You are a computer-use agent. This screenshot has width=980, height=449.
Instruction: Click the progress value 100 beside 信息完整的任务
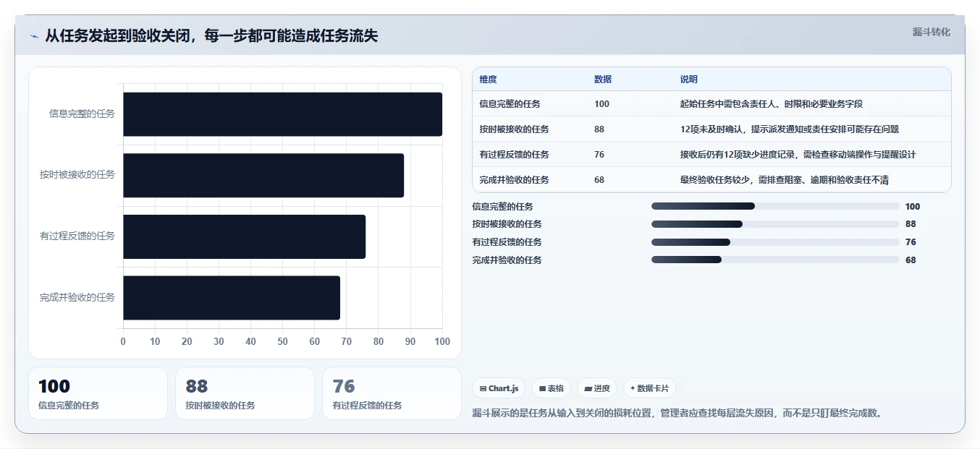(x=913, y=207)
